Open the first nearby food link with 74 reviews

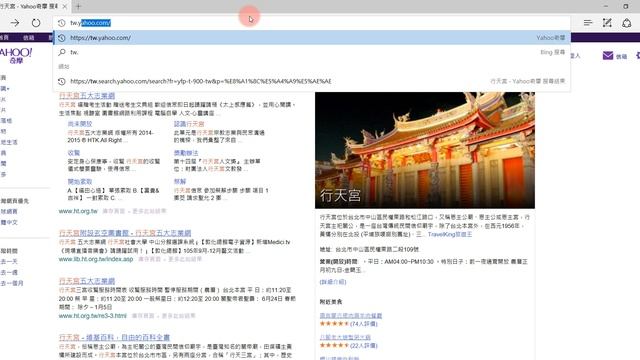coord(351,316)
